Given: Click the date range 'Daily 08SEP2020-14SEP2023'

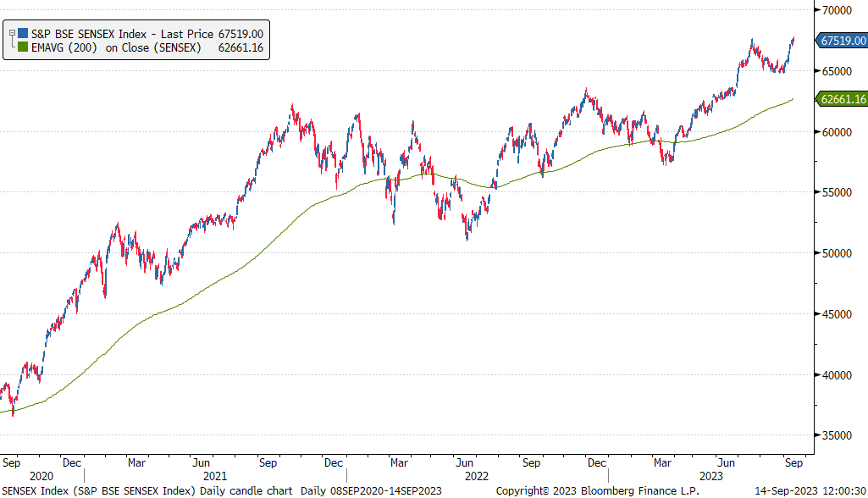Looking at the screenshot, I should (x=371, y=490).
